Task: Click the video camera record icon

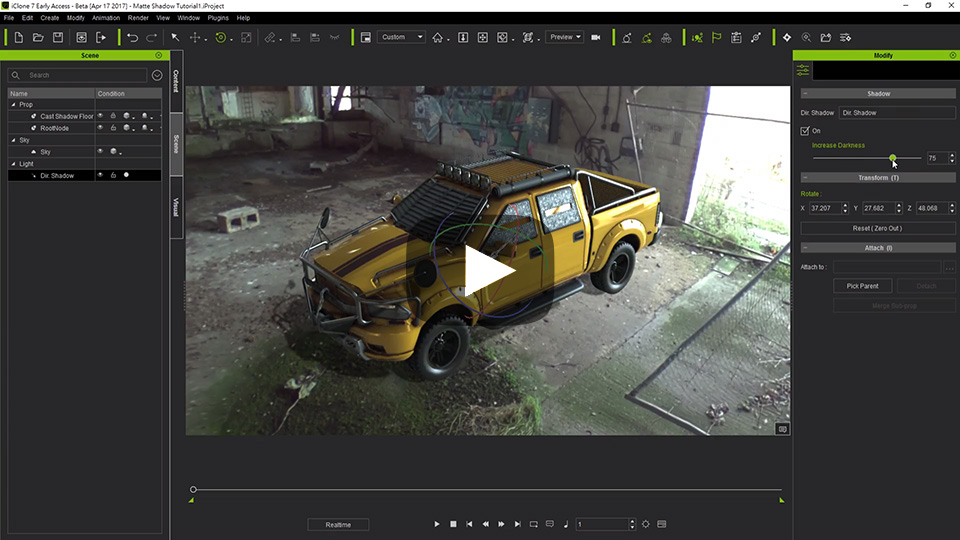Action: [596, 37]
